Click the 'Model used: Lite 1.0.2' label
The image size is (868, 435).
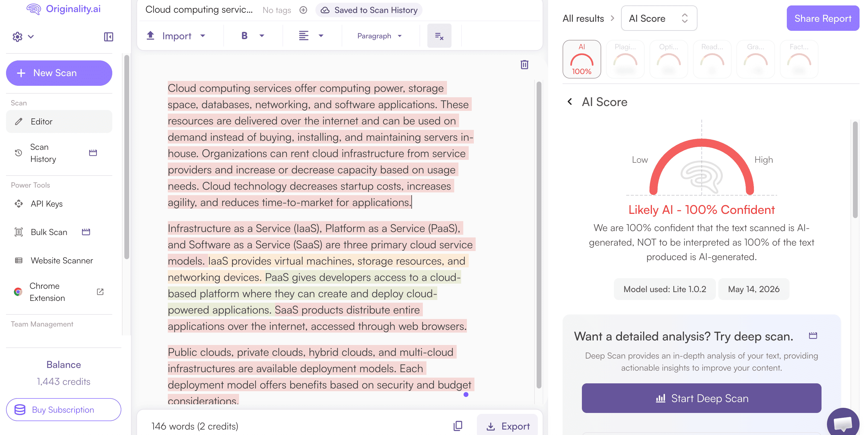tap(665, 289)
